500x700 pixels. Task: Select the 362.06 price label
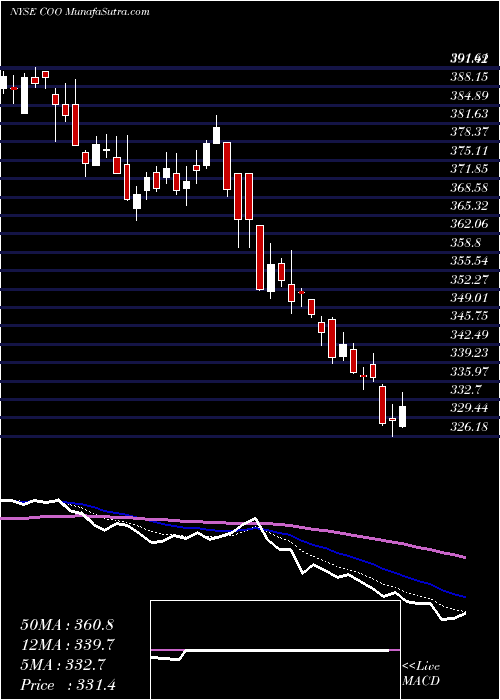point(469,224)
